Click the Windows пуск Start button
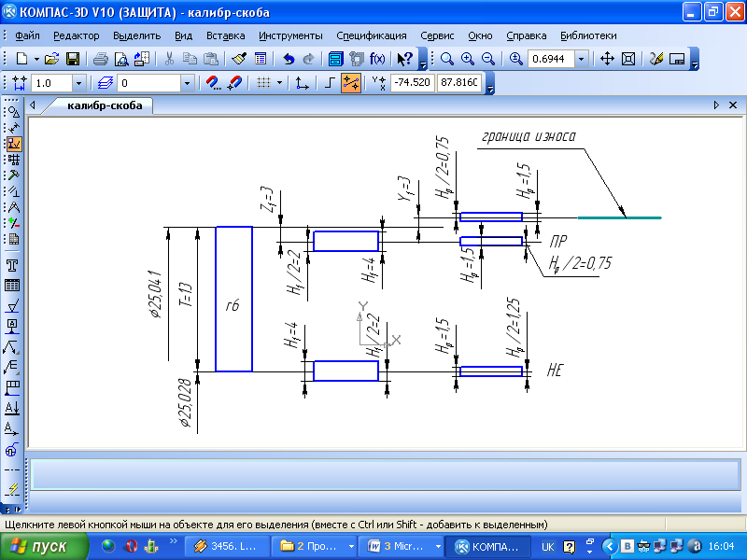The image size is (747, 560). pyautogui.click(x=44, y=546)
